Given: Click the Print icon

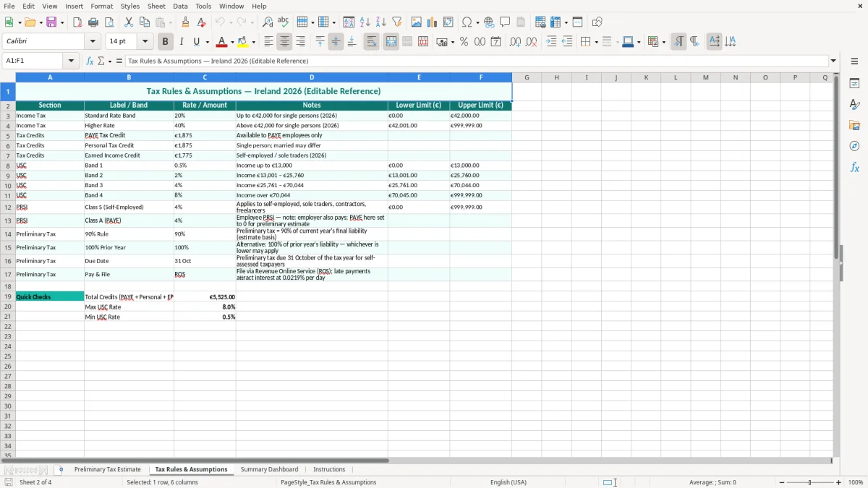Looking at the screenshot, I should (x=93, y=22).
